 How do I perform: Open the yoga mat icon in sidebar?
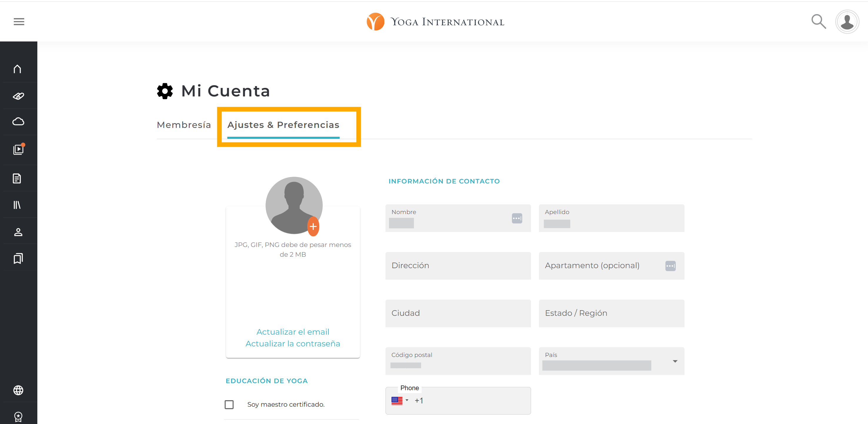tap(18, 96)
